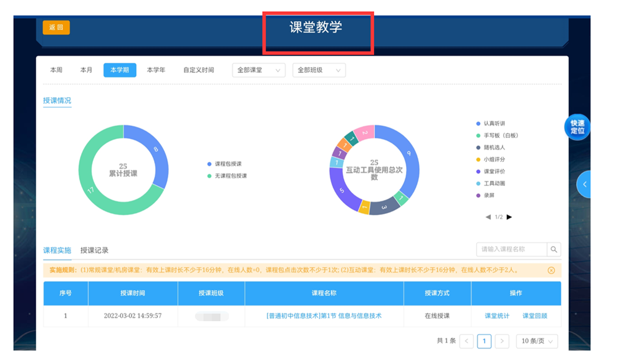The height and width of the screenshot is (364, 623).
Task: Toggle 认真听讲 legend item
Action: (x=491, y=123)
